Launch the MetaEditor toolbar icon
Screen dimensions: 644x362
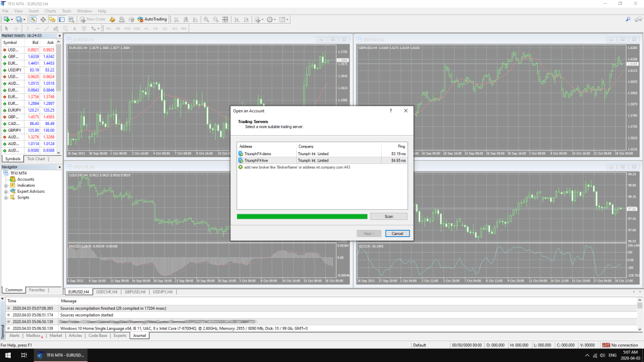tap(112, 19)
